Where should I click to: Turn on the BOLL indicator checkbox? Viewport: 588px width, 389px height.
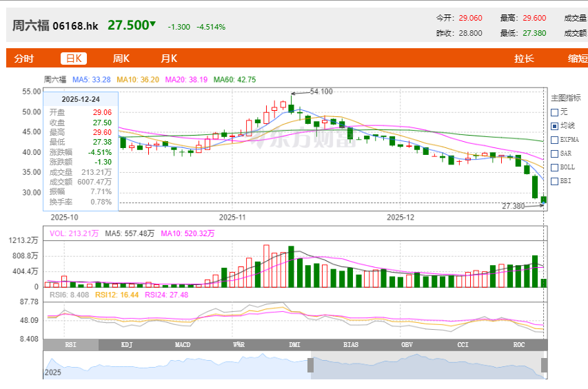555,167
